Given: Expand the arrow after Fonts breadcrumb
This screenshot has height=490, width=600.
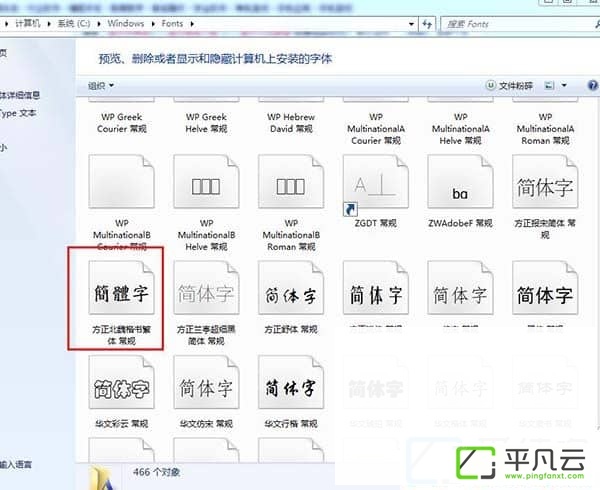Looking at the screenshot, I should pyautogui.click(x=192, y=24).
